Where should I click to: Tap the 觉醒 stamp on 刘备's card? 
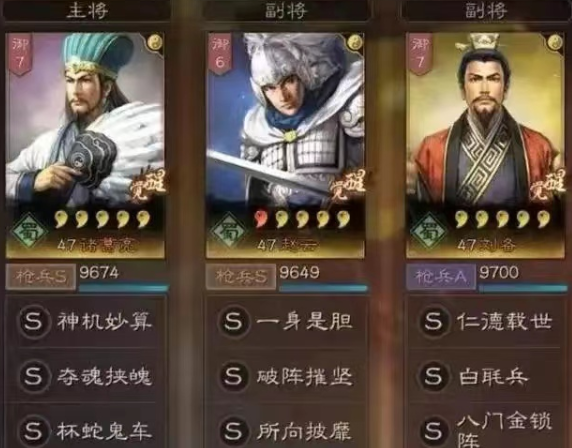tap(546, 185)
